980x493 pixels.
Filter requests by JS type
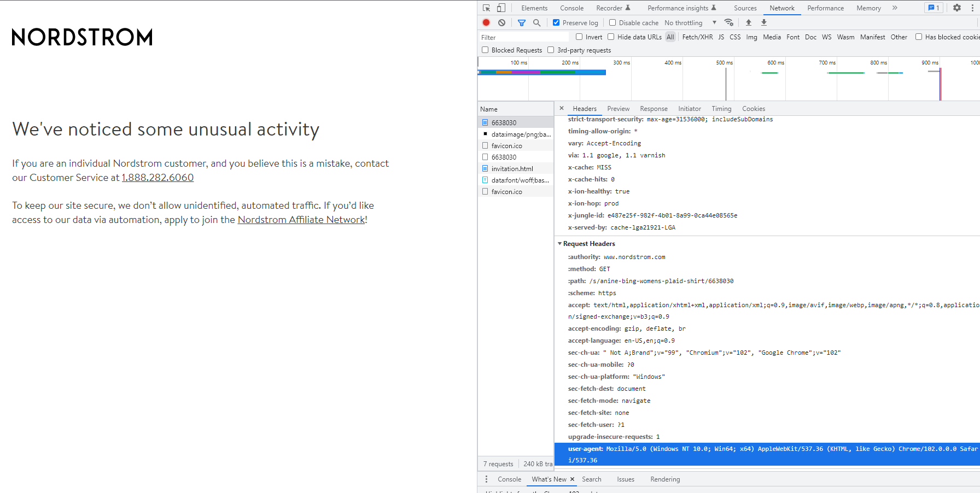pyautogui.click(x=721, y=37)
